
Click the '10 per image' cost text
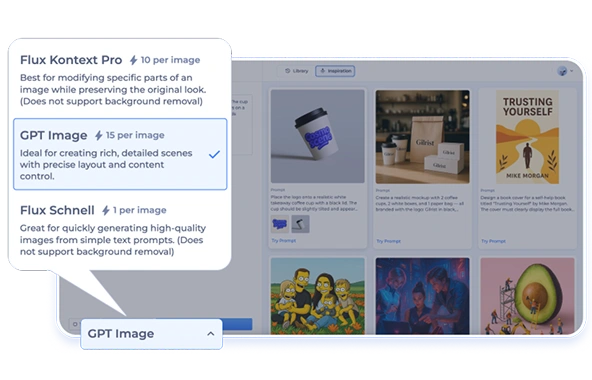click(x=170, y=60)
